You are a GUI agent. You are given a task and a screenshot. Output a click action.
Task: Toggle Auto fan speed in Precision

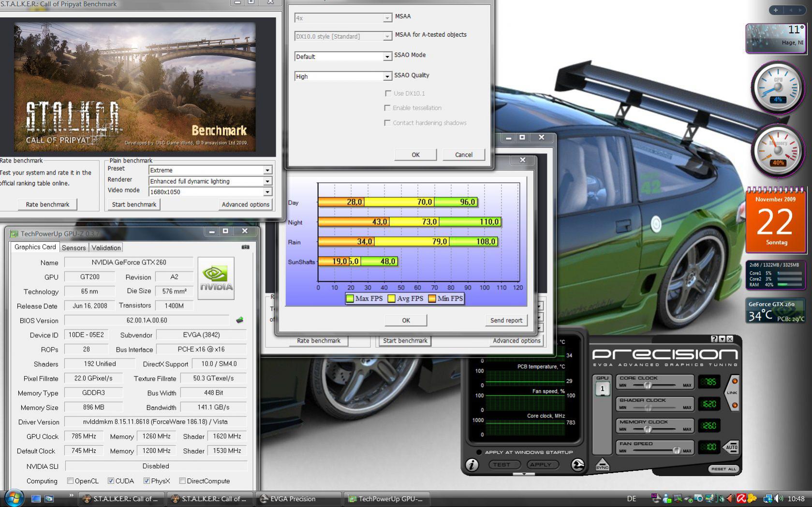[x=731, y=447]
